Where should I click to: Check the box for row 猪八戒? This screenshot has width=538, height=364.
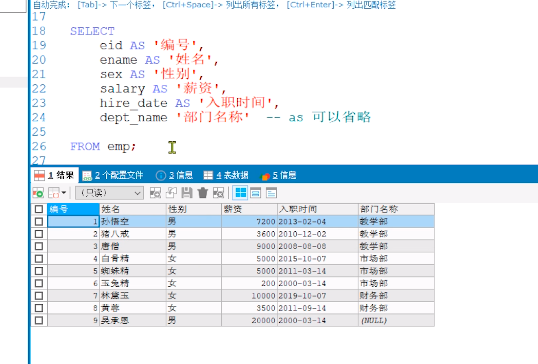[39, 234]
